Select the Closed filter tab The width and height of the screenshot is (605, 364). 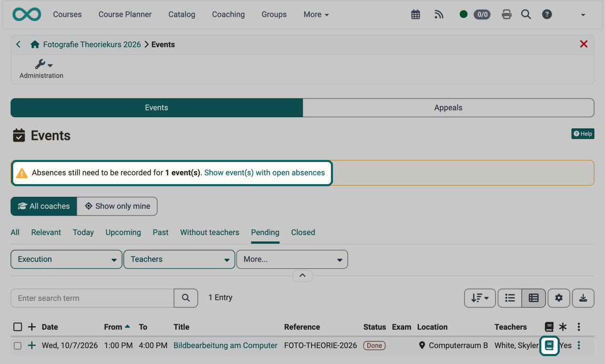303,232
